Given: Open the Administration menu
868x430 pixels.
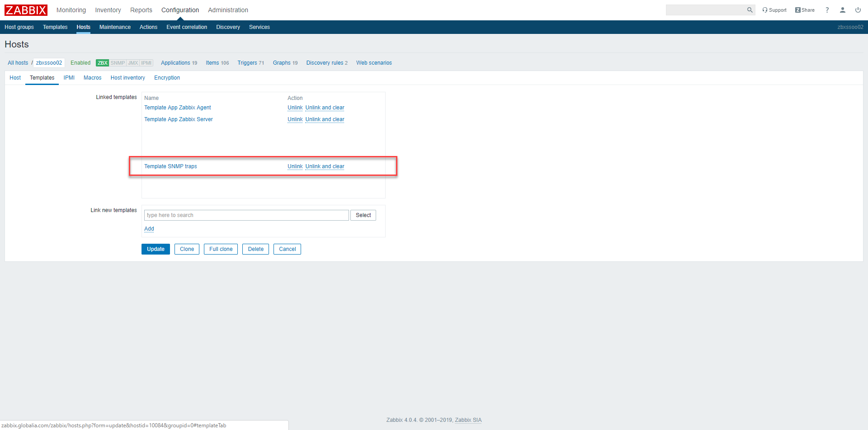Looking at the screenshot, I should pos(228,10).
